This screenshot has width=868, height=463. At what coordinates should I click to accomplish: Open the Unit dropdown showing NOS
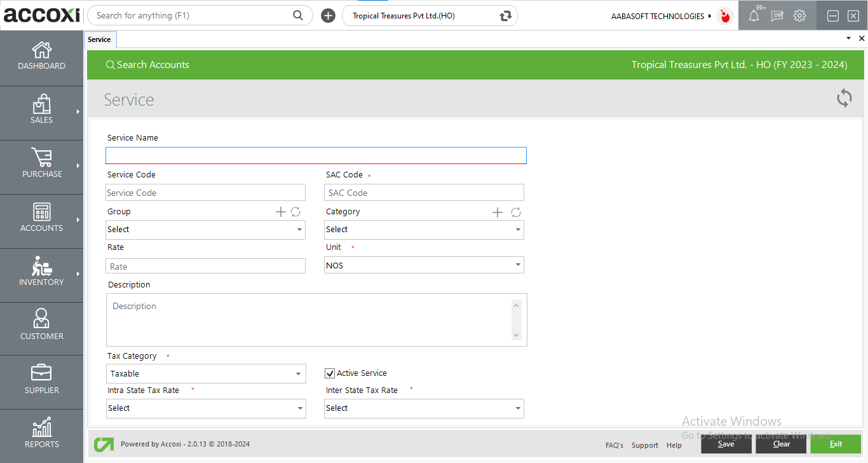click(424, 265)
